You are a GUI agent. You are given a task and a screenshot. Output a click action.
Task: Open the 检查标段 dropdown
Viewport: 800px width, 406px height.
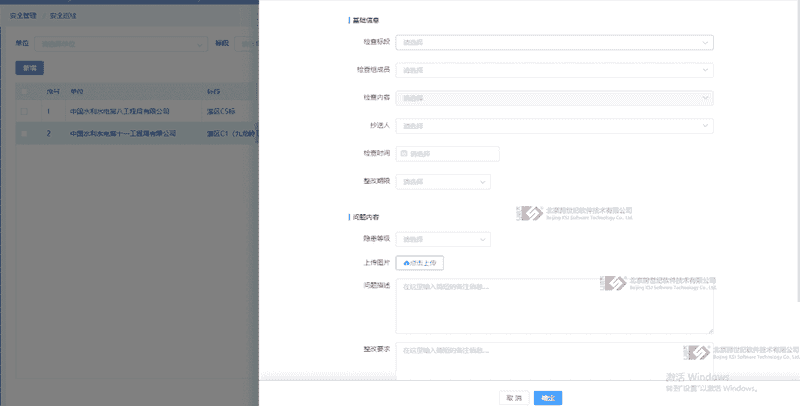555,42
